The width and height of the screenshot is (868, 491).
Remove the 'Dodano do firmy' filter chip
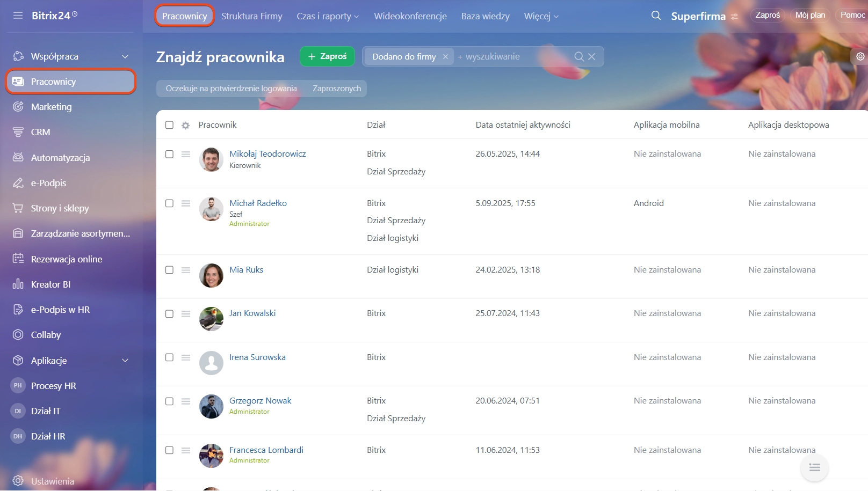point(445,56)
